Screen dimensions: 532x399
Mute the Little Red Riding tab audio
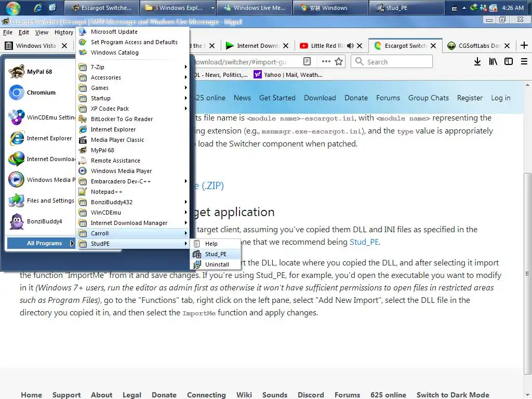350,46
